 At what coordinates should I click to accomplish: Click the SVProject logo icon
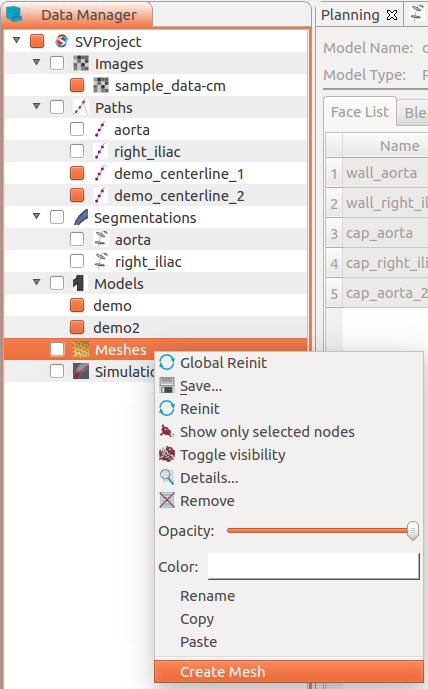pyautogui.click(x=62, y=42)
